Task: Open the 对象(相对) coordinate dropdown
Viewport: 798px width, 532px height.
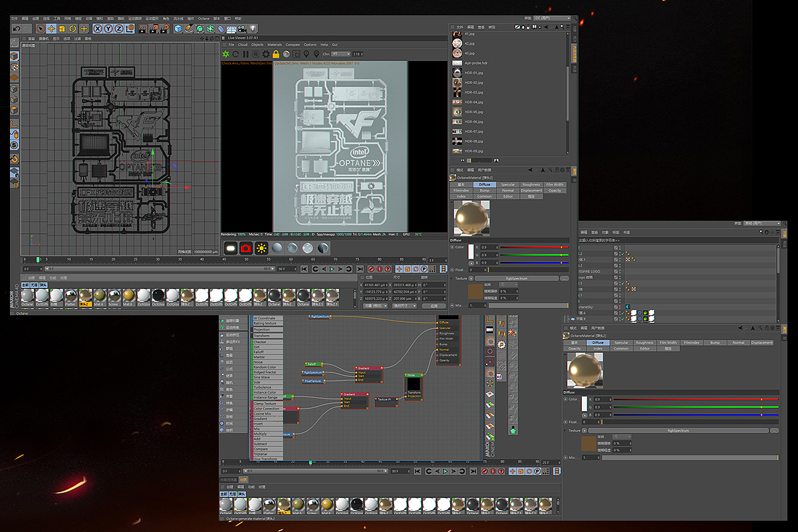Action: pyautogui.click(x=375, y=306)
